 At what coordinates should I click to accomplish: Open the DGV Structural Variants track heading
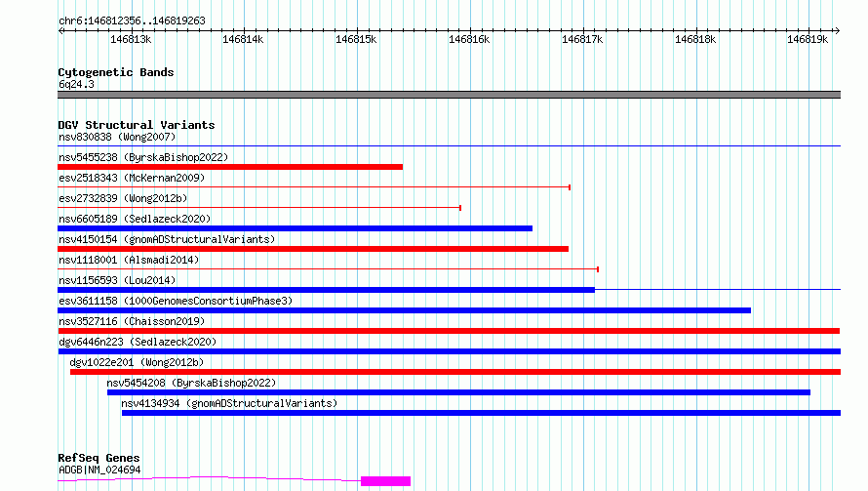pyautogui.click(x=137, y=125)
